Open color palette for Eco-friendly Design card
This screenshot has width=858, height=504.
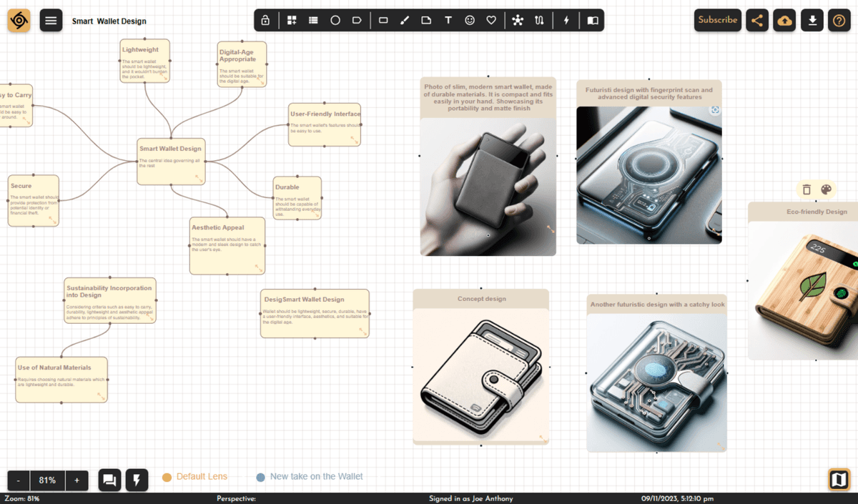pos(826,189)
